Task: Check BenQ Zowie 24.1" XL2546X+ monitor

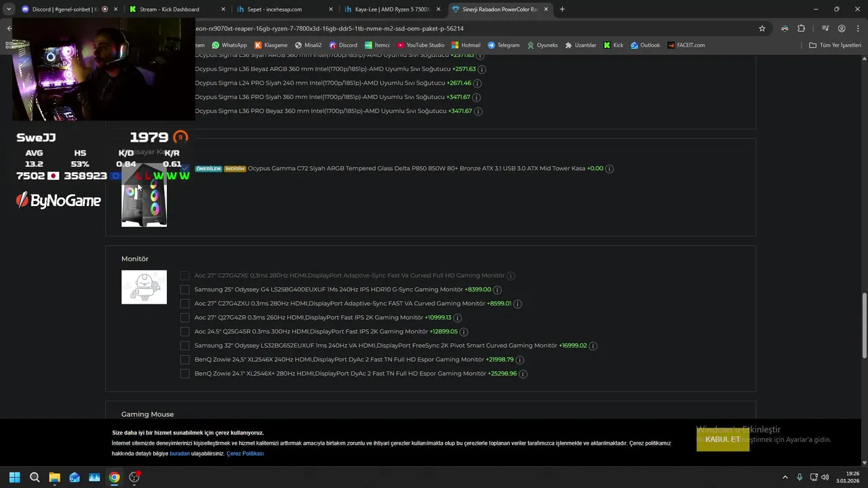Action: click(184, 373)
